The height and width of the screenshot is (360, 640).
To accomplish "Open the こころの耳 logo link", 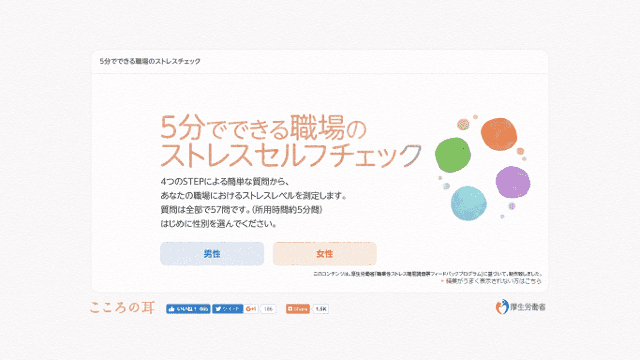I will coord(122,307).
